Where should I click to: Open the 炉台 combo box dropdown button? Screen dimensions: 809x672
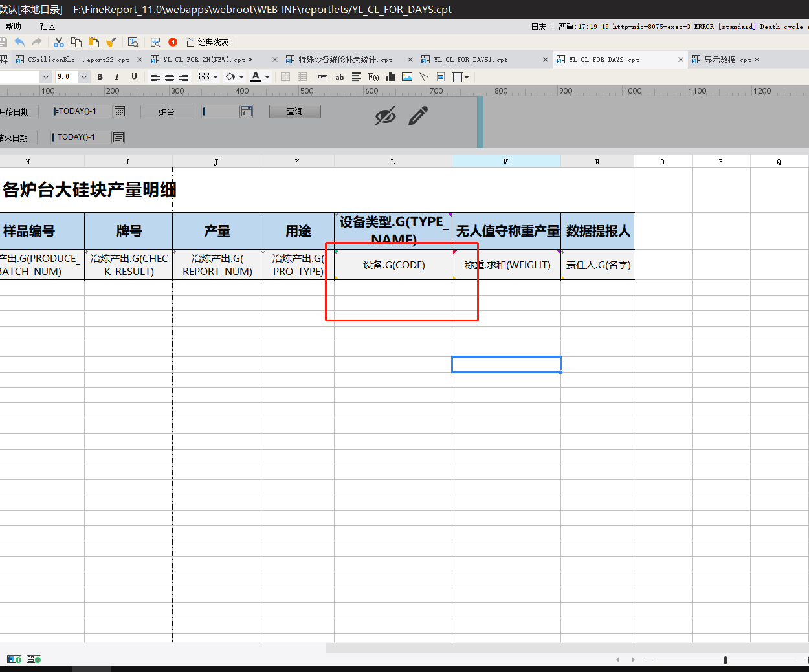[x=247, y=111]
